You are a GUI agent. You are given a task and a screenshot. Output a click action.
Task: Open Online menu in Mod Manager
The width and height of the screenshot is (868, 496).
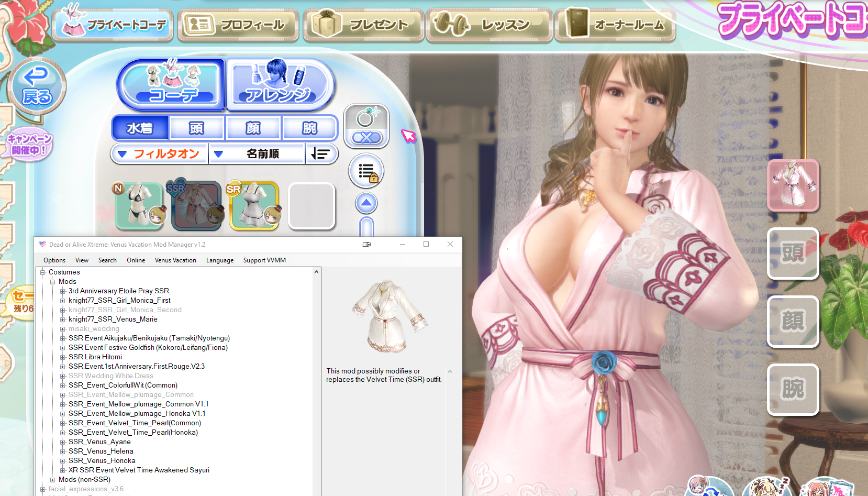(136, 260)
